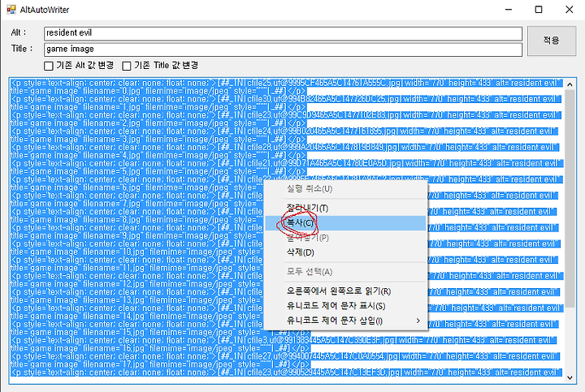The height and width of the screenshot is (392, 585).
Task: Choose 삭제(D) delete in context menu
Action: click(345, 252)
